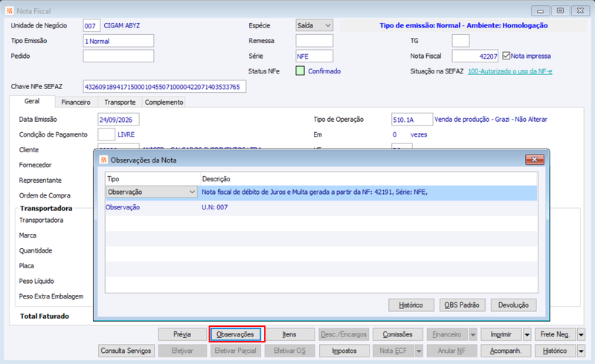The width and height of the screenshot is (595, 364).
Task: Close the Observações da Nota dialog
Action: 534,160
